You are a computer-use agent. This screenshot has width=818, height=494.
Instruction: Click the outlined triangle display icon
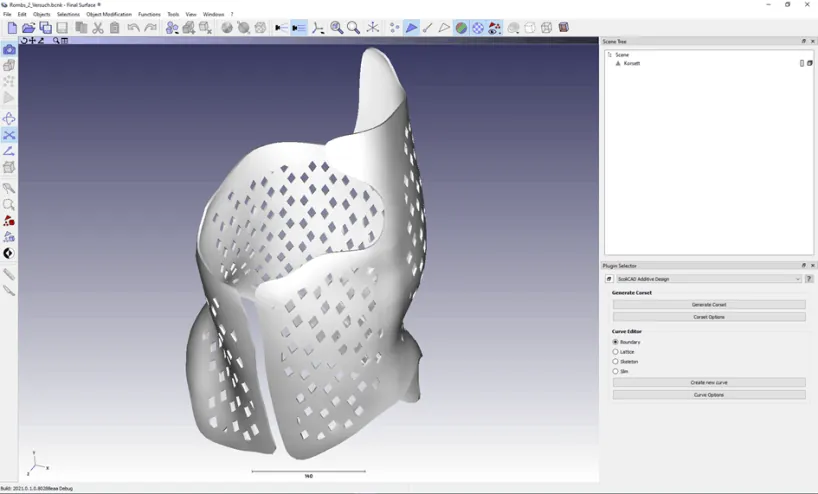point(444,28)
